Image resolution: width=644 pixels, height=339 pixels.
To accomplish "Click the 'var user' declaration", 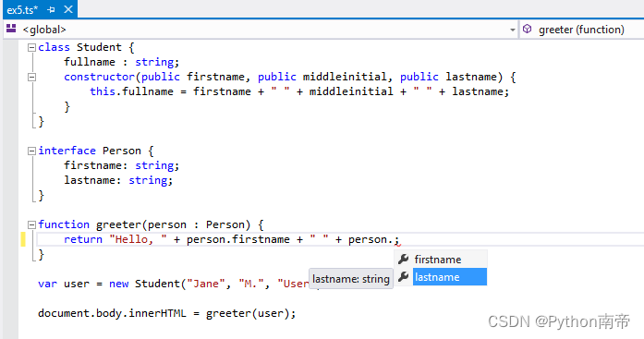I will tap(64, 284).
